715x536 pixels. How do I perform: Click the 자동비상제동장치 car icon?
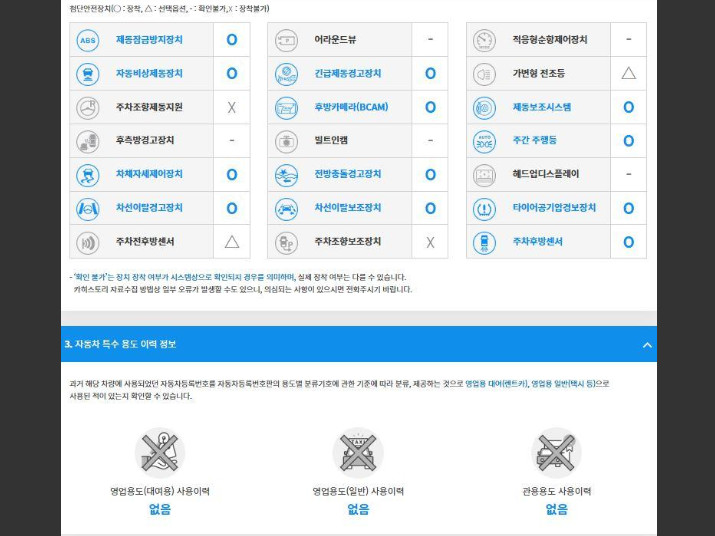88,74
